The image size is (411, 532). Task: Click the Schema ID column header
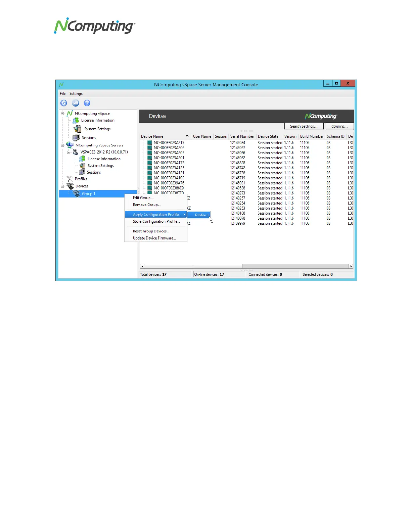coord(336,136)
